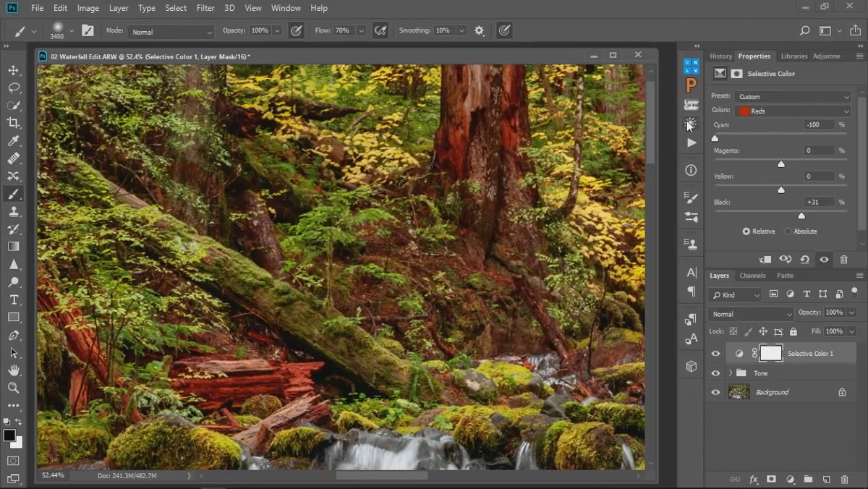Toggle the brush settings panel button

[x=88, y=30]
